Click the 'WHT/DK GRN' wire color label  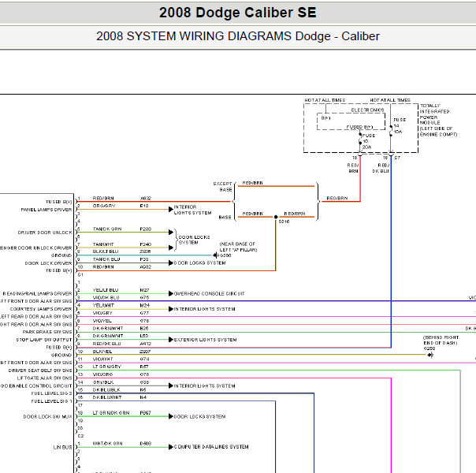[x=107, y=444]
